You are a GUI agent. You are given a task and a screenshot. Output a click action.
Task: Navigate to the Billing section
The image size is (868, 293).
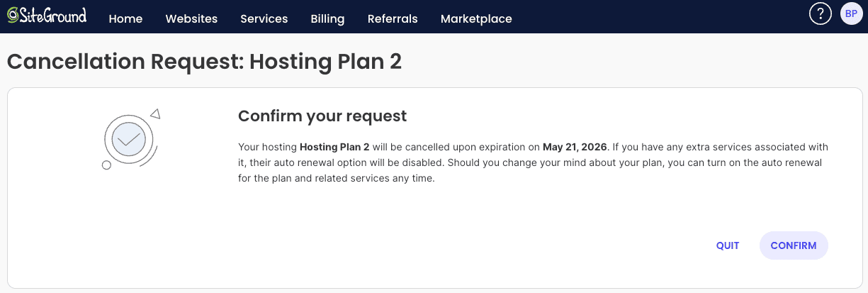[327, 19]
